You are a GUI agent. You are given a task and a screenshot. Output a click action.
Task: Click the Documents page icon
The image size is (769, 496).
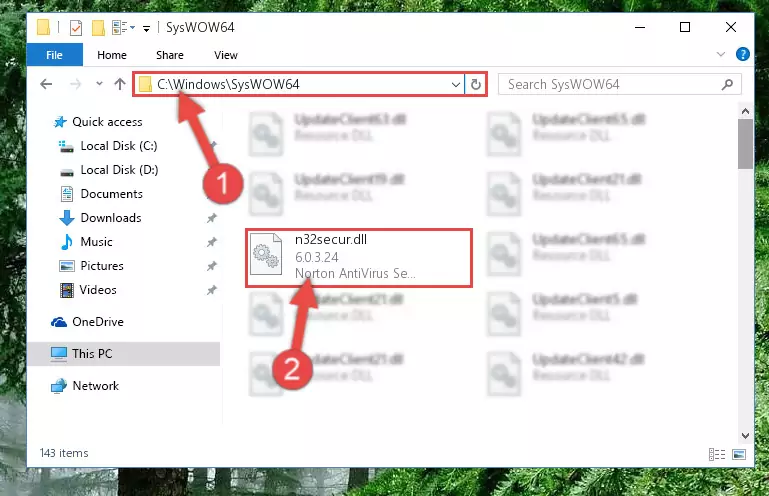coord(67,194)
